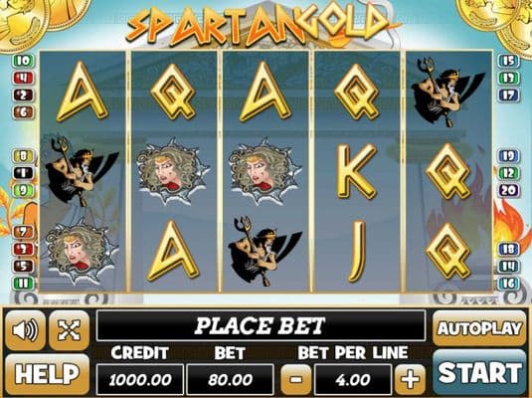Select payline 16 marker
Viewport: 532px width, 398px height.
click(508, 284)
